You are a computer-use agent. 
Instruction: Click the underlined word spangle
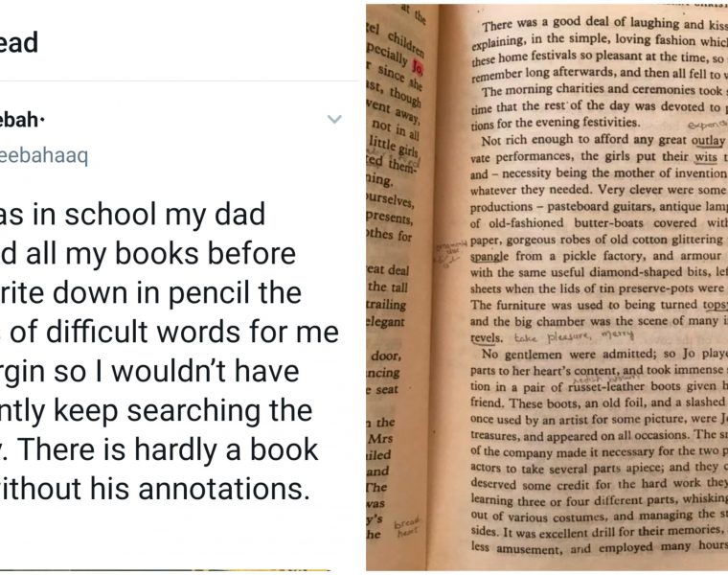click(495, 258)
